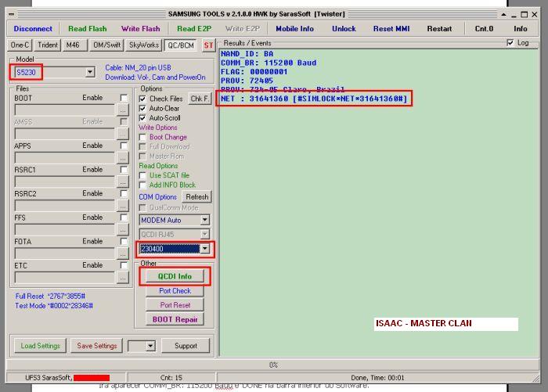Image resolution: width=548 pixels, height=392 pixels.
Task: Toggle the RSRC2 Enable checkbox
Action: tap(124, 193)
